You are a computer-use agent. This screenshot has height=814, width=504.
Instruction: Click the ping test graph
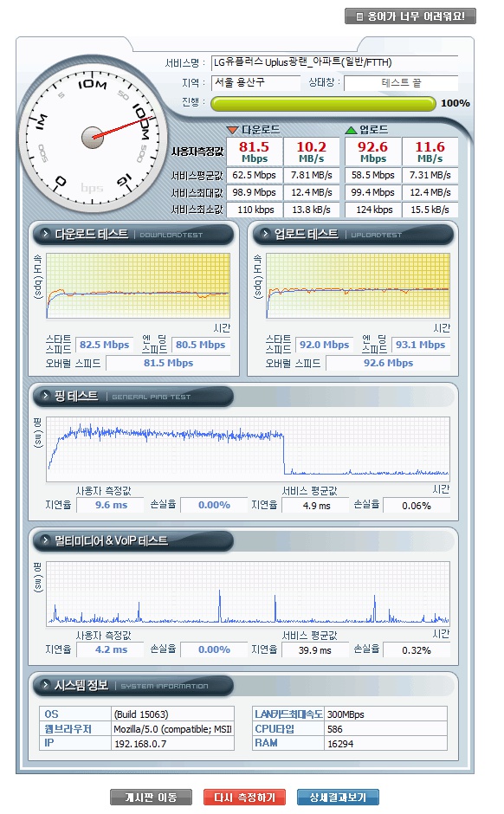tap(249, 449)
